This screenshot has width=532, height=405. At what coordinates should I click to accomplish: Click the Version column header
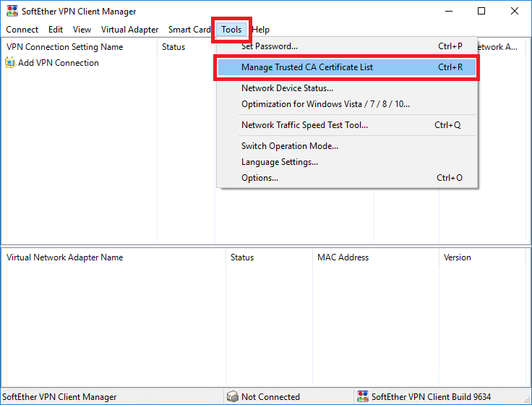click(x=482, y=257)
